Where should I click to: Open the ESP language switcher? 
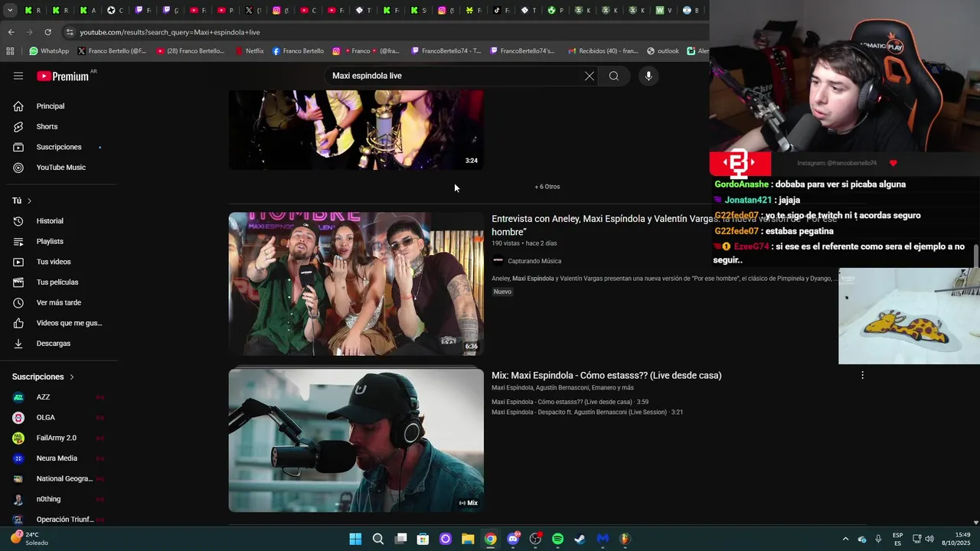point(897,539)
